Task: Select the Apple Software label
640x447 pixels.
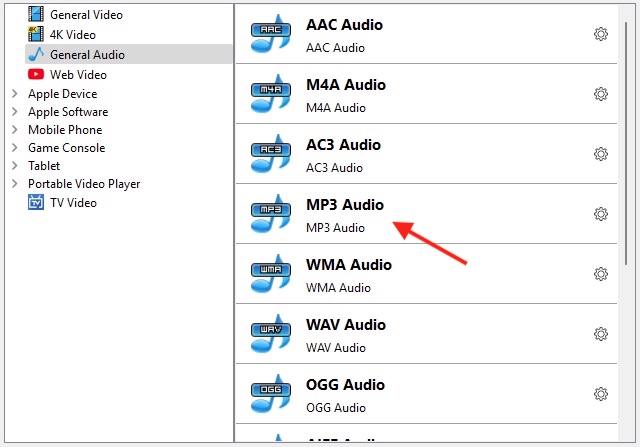Action: click(x=68, y=112)
